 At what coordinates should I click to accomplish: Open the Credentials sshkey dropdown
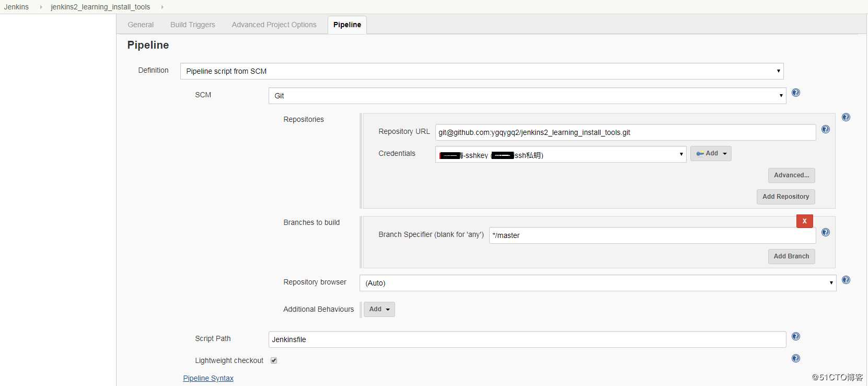(561, 154)
